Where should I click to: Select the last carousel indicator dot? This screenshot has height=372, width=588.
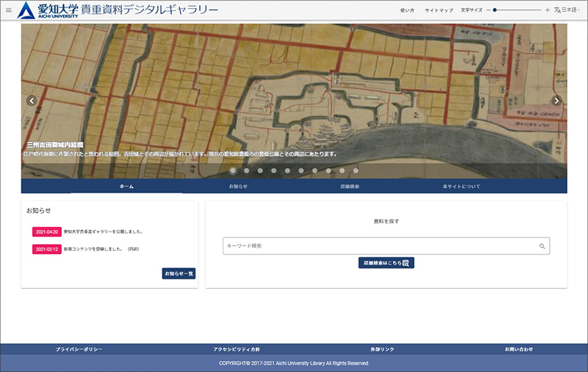coord(356,171)
